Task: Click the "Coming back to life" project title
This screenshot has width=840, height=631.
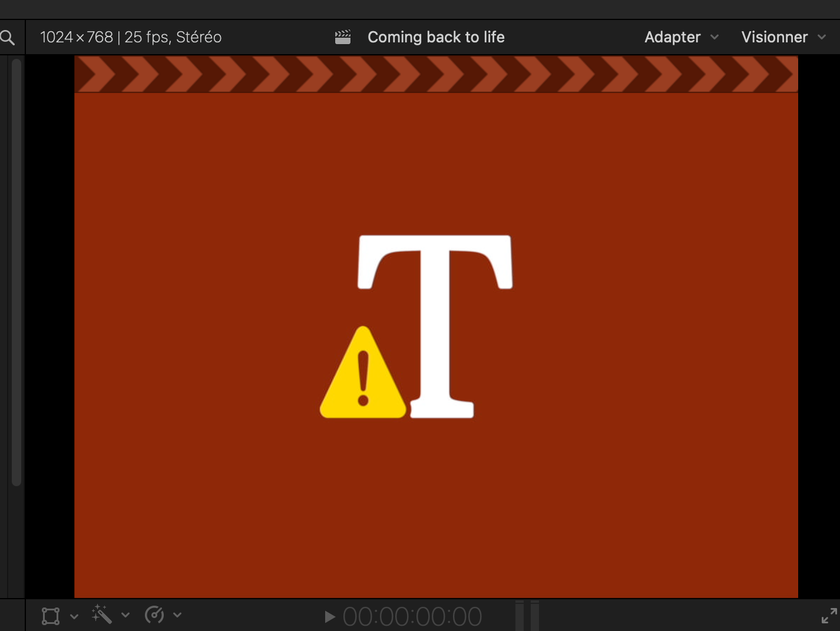Action: pos(436,37)
